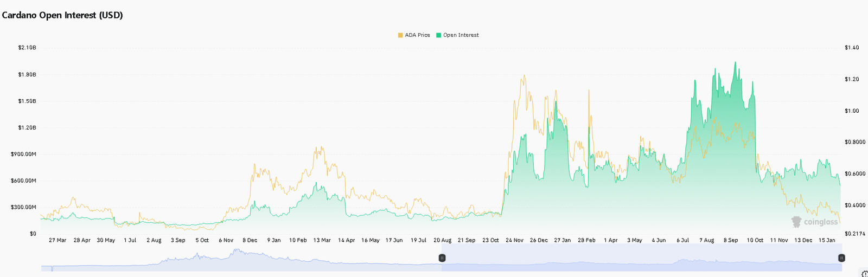This screenshot has width=868, height=277.
Task: Click the green Open Interest legend swatch
Action: (438, 35)
